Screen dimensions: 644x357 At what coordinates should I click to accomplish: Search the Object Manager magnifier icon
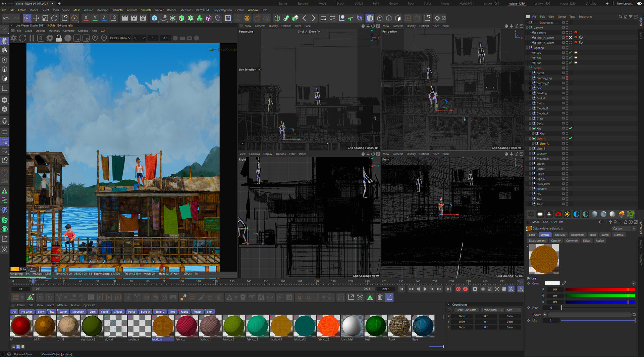(x=620, y=16)
